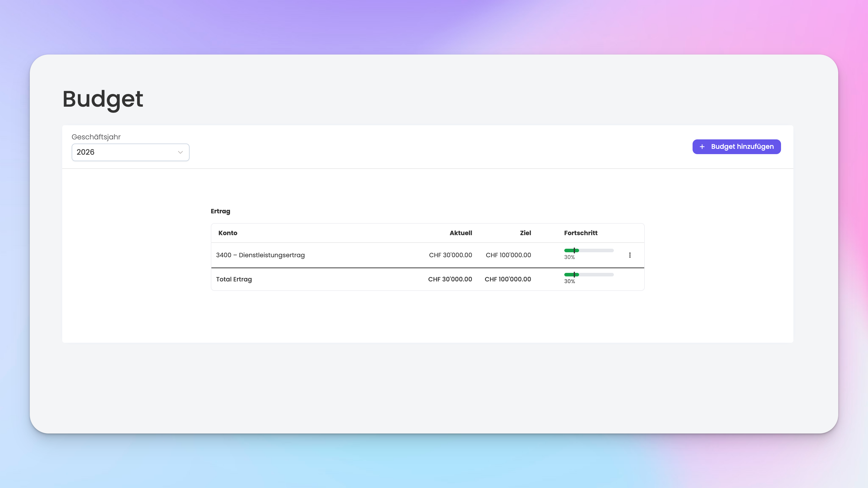Click CHF 100'000.00 target for Dienstleistungsertrag
The width and height of the screenshot is (868, 488).
point(508,255)
